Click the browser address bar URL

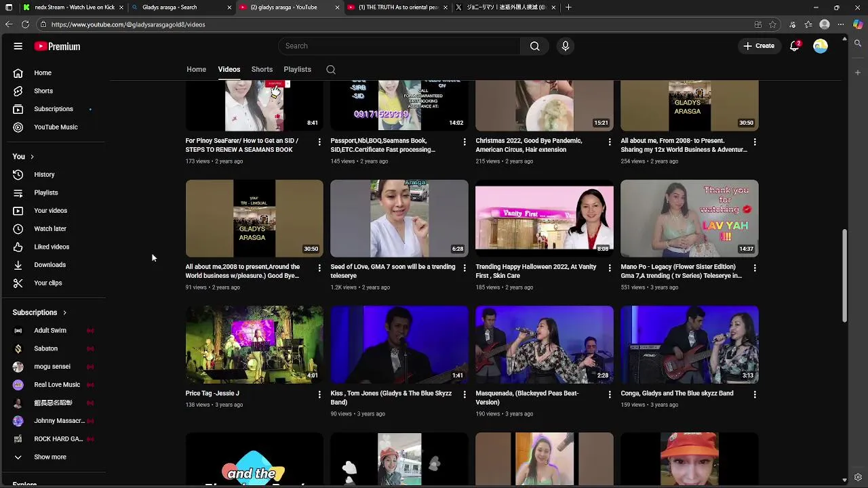[x=128, y=24]
